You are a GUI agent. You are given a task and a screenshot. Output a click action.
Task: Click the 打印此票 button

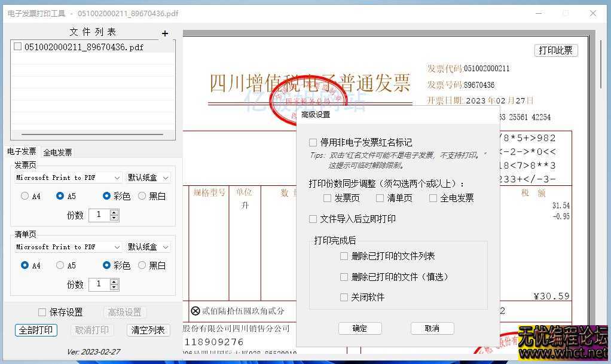555,50
